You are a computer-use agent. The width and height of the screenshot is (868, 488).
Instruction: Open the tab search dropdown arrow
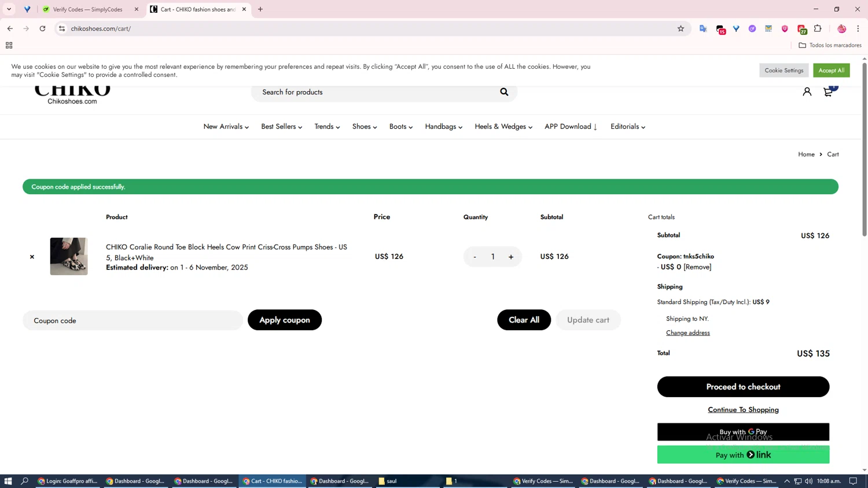(x=9, y=9)
